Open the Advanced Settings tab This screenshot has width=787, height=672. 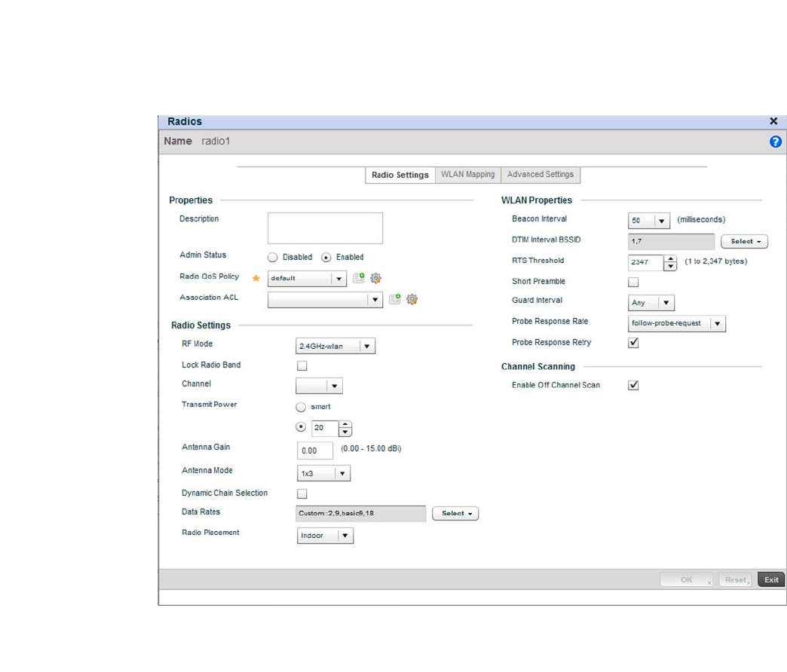coord(540,175)
